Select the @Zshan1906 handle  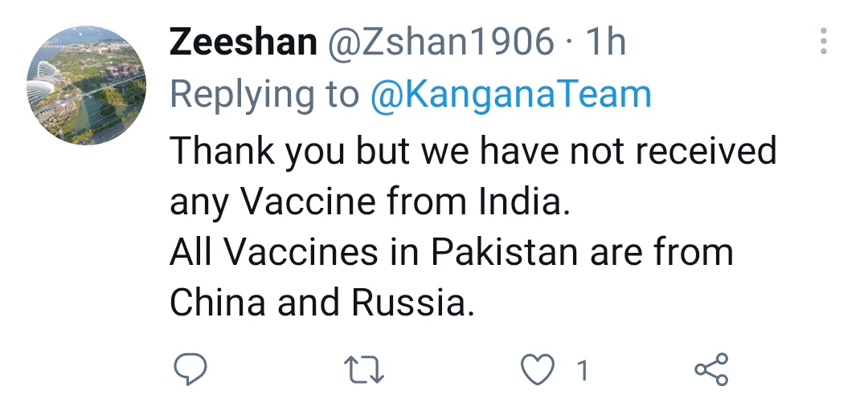point(440,42)
